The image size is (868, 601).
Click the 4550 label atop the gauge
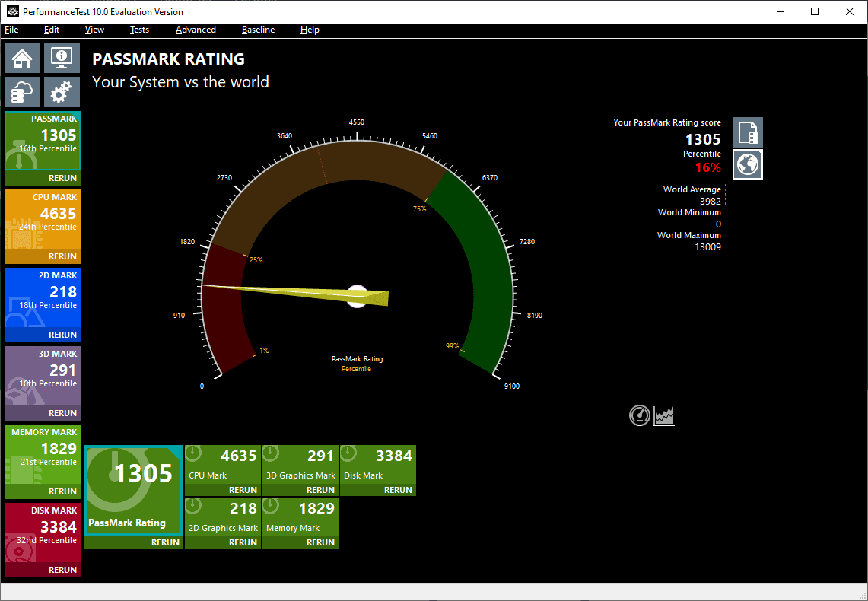[357, 122]
